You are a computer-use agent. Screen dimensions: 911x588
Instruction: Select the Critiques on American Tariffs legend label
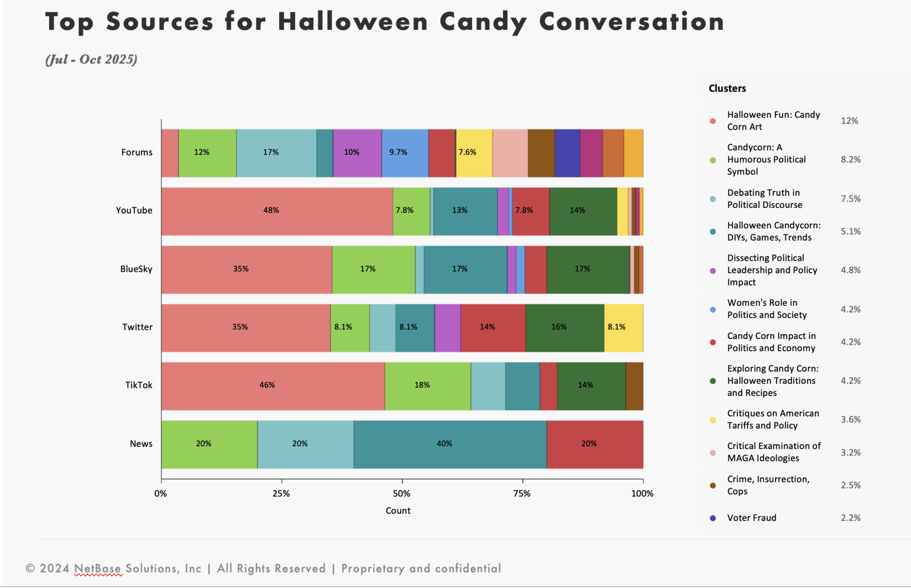773,419
